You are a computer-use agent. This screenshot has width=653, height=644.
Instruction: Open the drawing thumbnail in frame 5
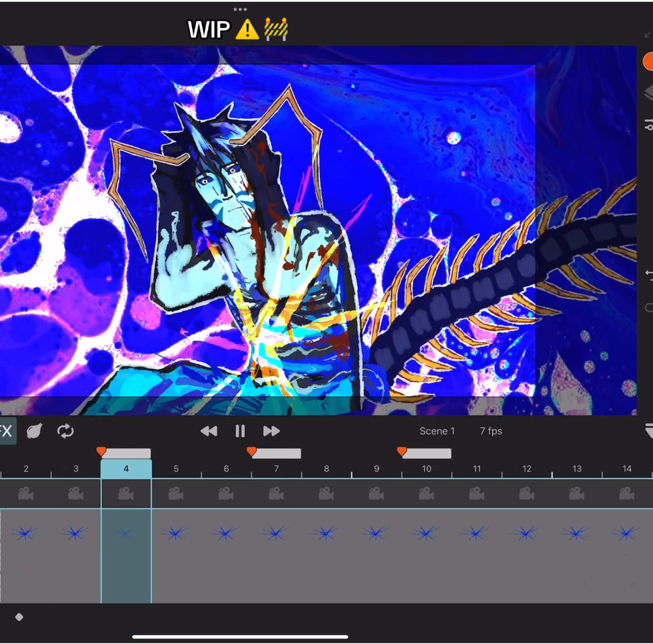(175, 533)
